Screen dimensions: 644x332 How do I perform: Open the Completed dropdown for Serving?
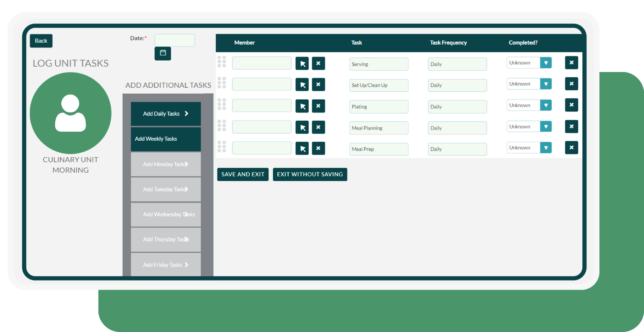[x=546, y=63]
